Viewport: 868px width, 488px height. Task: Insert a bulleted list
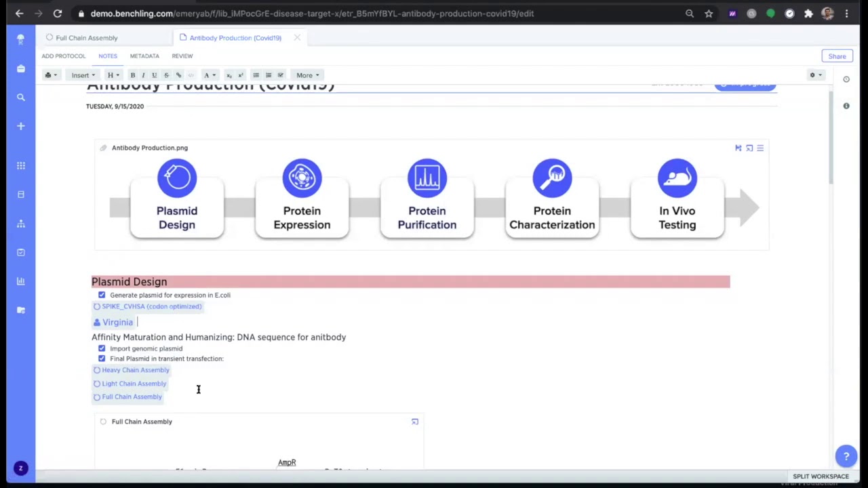coord(256,75)
